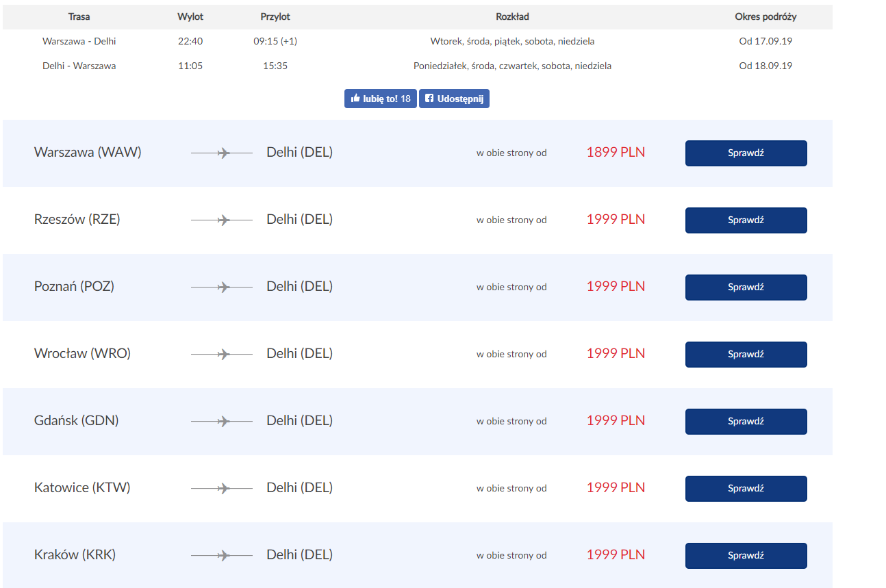The width and height of the screenshot is (886, 588).
Task: Click Sprawdź next to Wrocław (WRO)
Action: click(746, 355)
